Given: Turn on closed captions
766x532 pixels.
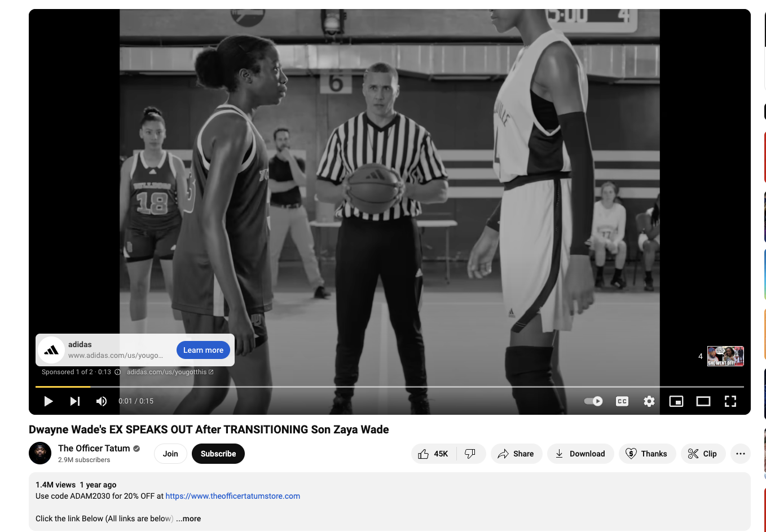Looking at the screenshot, I should 622,401.
